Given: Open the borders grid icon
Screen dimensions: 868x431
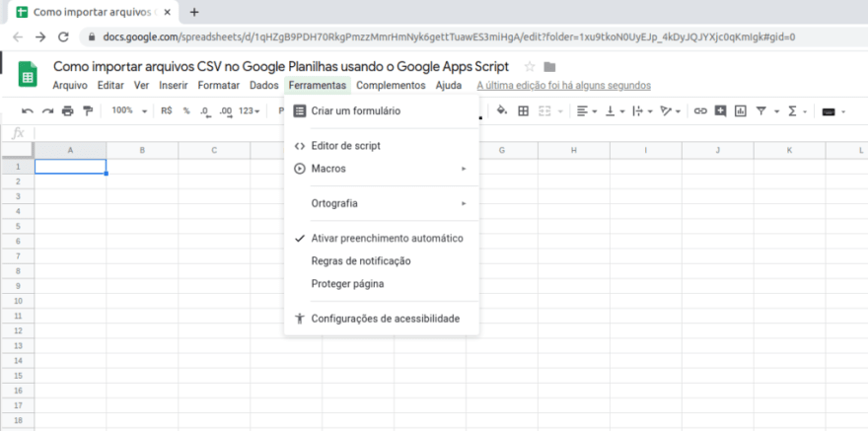Looking at the screenshot, I should click(x=523, y=111).
